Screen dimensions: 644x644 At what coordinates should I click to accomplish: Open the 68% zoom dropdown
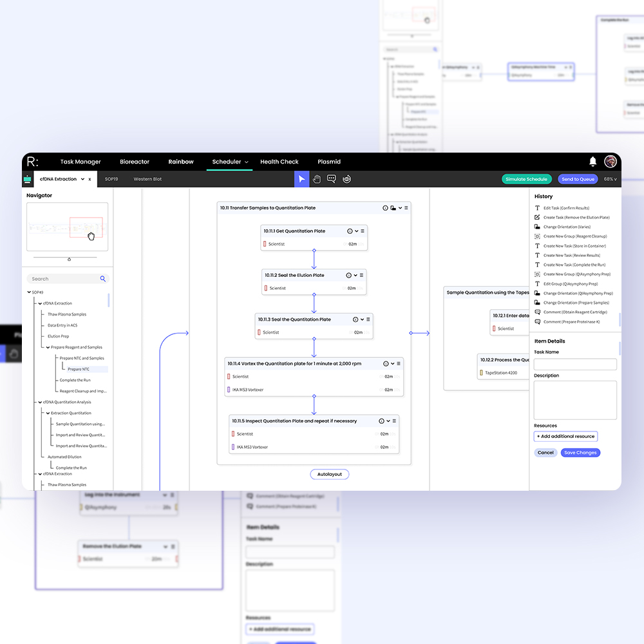609,178
